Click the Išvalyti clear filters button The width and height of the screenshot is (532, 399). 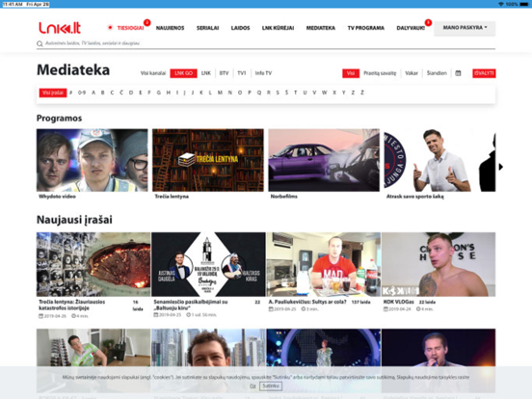pos(484,73)
